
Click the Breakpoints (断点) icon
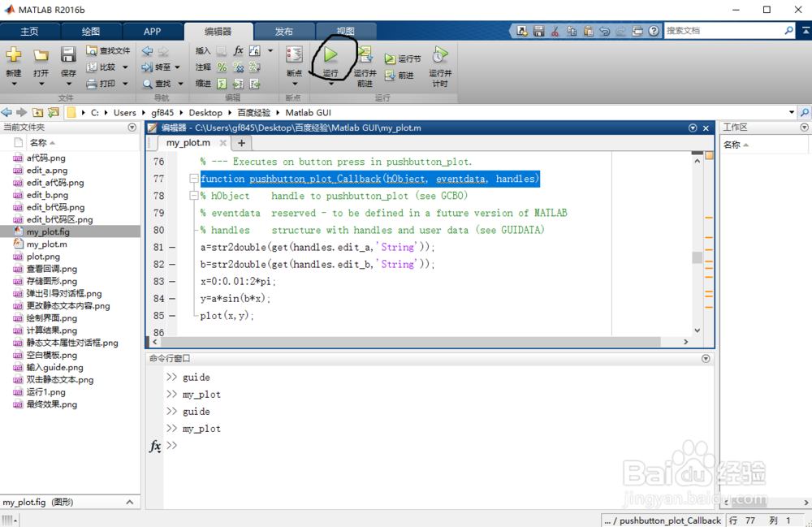tap(294, 55)
